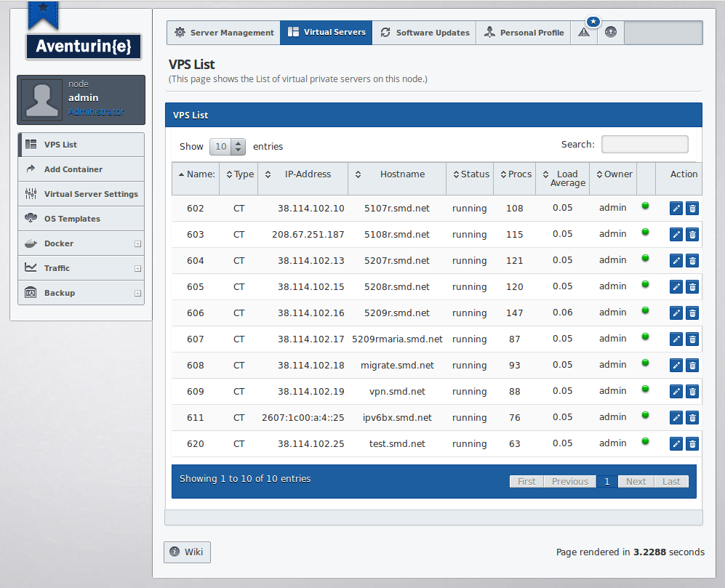Viewport: 725px width, 588px height.
Task: Open OS Templates in the sidebar
Action: (x=81, y=219)
